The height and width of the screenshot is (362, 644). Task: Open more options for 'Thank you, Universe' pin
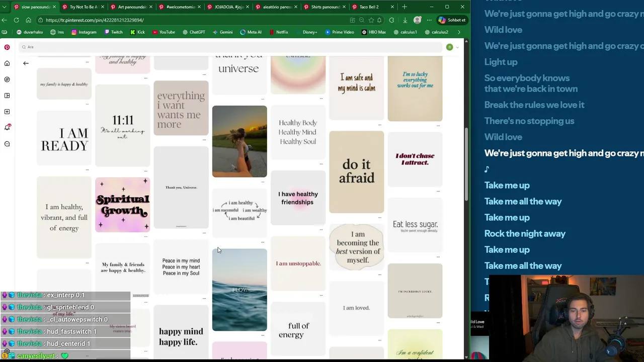[204, 233]
